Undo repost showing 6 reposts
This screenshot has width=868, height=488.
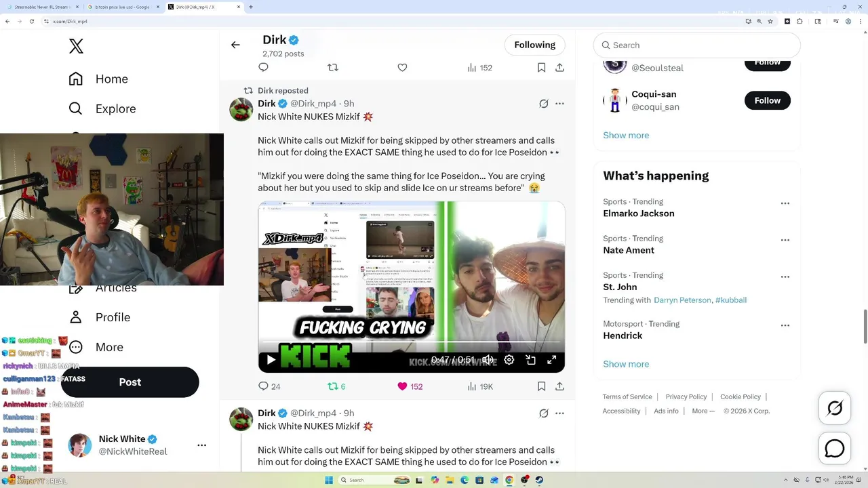[336, 386]
